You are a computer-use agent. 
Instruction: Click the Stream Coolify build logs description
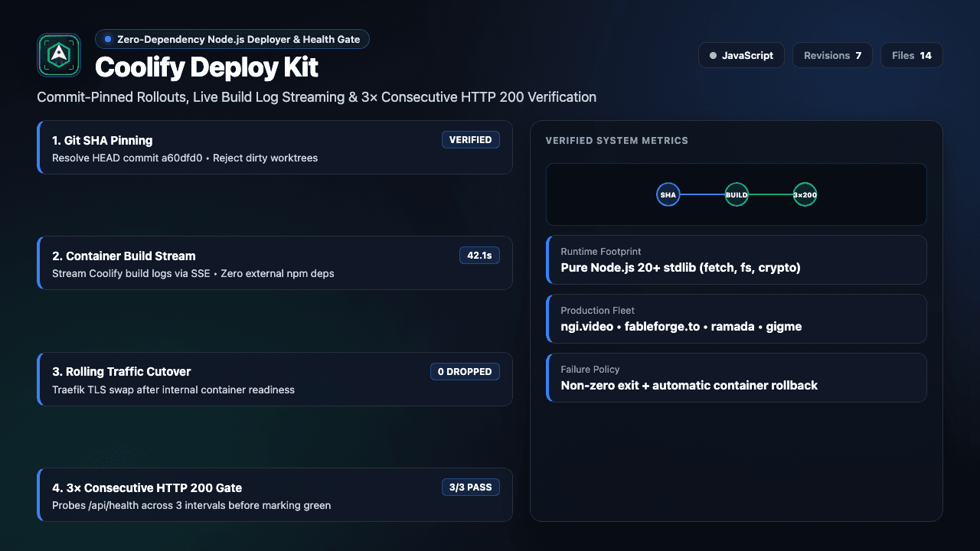pyautogui.click(x=193, y=273)
